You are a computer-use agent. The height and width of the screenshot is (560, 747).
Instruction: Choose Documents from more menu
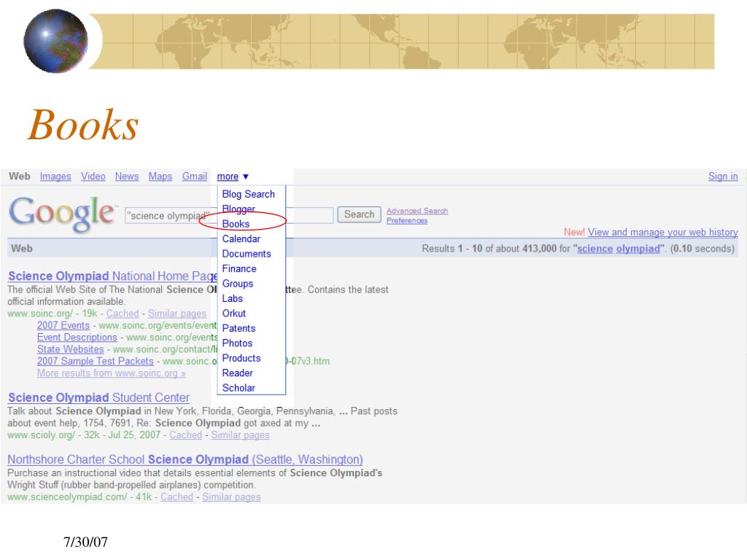pos(247,254)
